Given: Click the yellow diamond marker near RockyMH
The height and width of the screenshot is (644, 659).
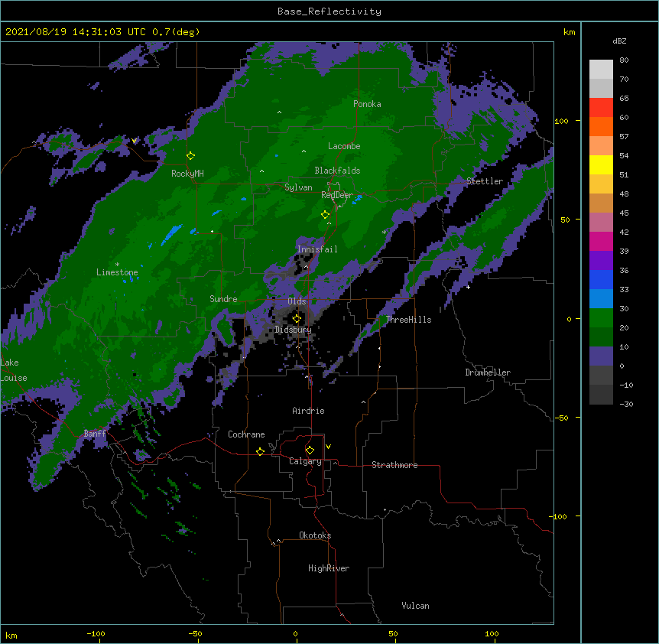Looking at the screenshot, I should tap(191, 156).
